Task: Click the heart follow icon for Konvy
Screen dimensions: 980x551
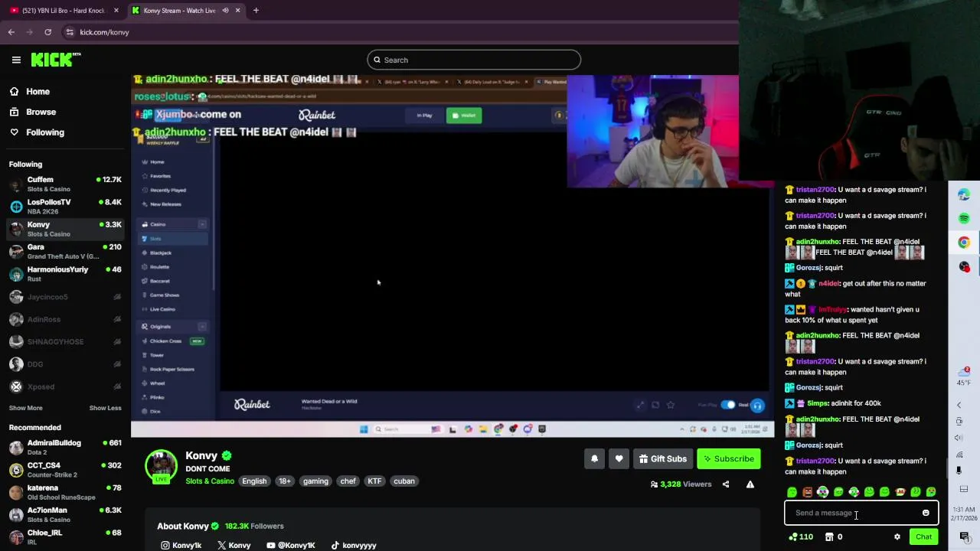Action: [x=619, y=458]
